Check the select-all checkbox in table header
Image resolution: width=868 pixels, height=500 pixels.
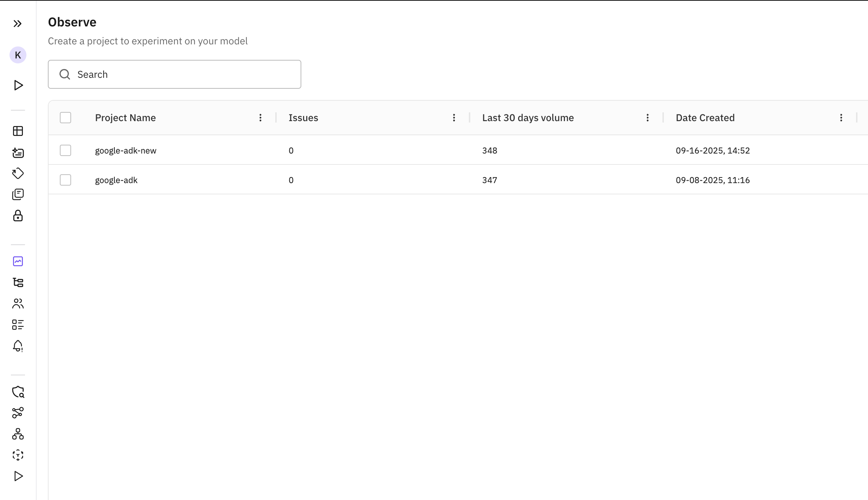tap(65, 117)
